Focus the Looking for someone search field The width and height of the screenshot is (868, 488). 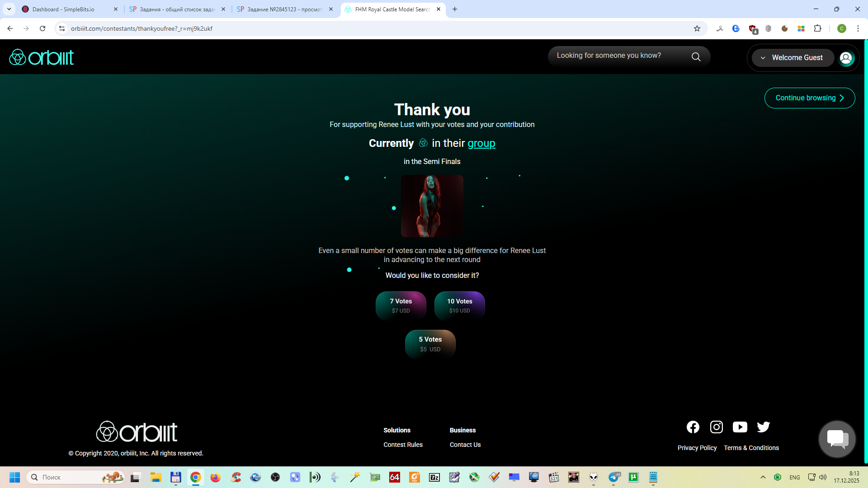(x=619, y=56)
